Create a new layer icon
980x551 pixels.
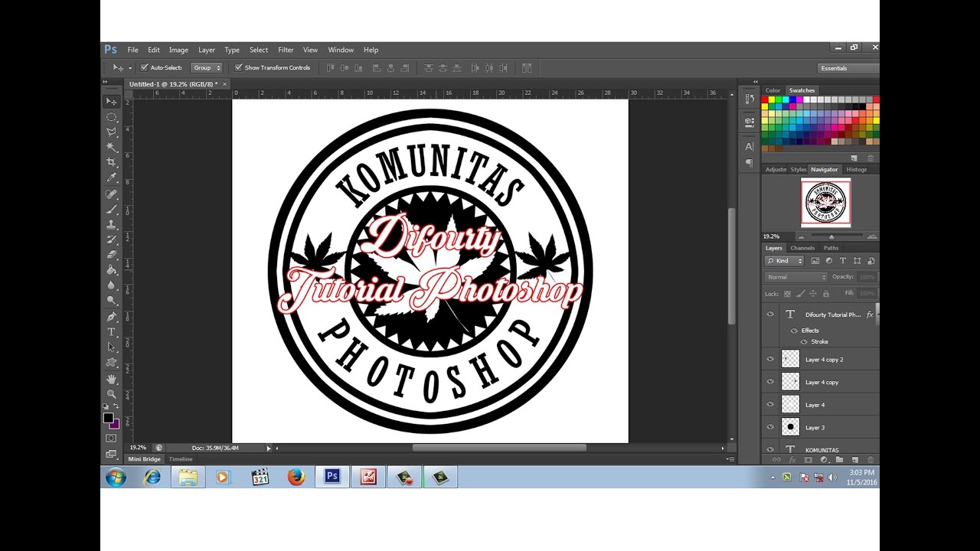click(855, 459)
